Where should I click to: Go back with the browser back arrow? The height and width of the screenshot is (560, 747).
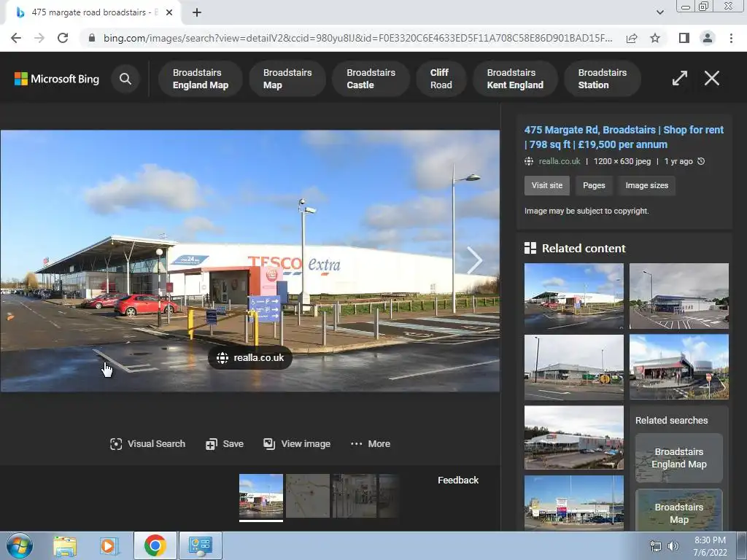tap(16, 38)
